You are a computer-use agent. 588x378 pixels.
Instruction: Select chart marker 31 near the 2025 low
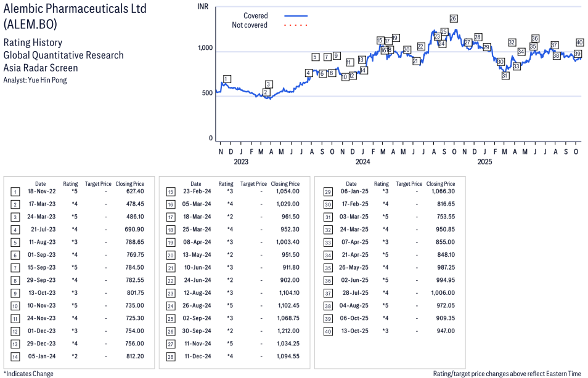(505, 76)
